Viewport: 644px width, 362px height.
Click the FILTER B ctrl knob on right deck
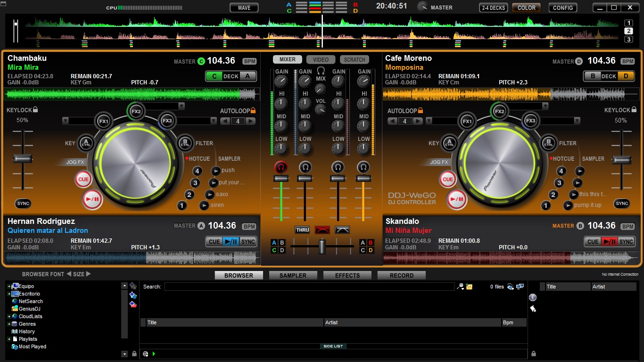(548, 143)
